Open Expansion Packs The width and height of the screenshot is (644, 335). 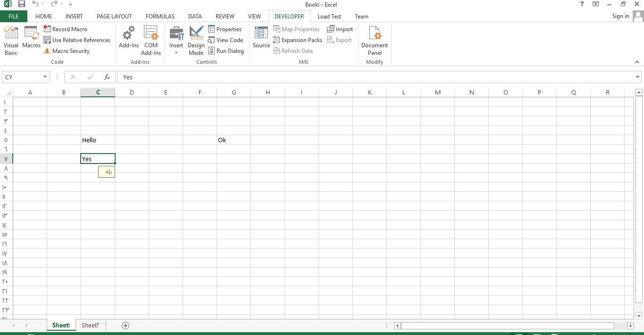297,40
